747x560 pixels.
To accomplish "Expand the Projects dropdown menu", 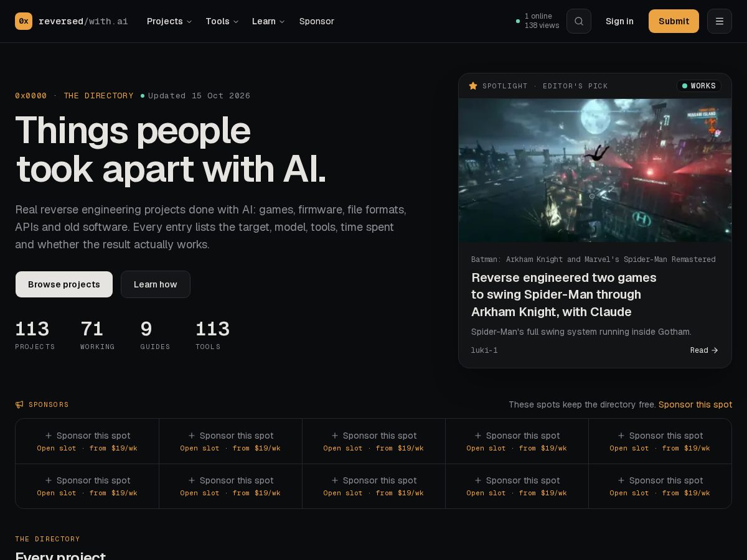I will click(169, 21).
